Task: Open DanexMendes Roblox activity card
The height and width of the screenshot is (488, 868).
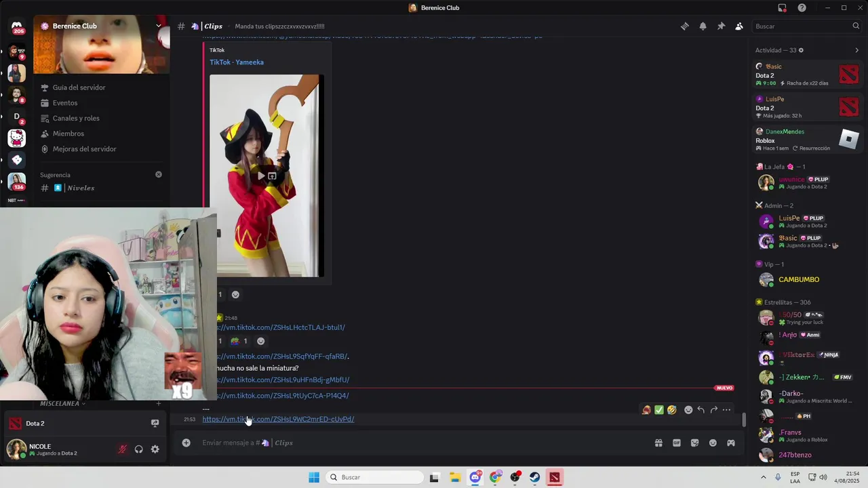Action: pyautogui.click(x=807, y=140)
